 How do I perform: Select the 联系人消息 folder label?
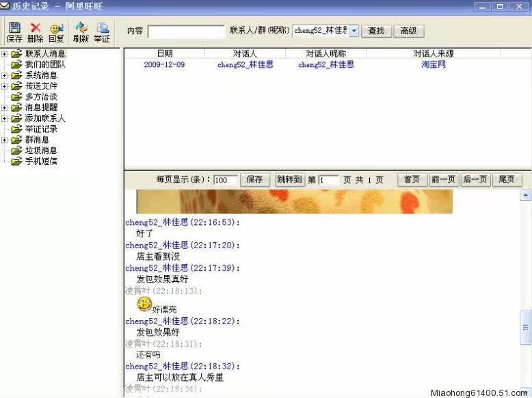(45, 53)
